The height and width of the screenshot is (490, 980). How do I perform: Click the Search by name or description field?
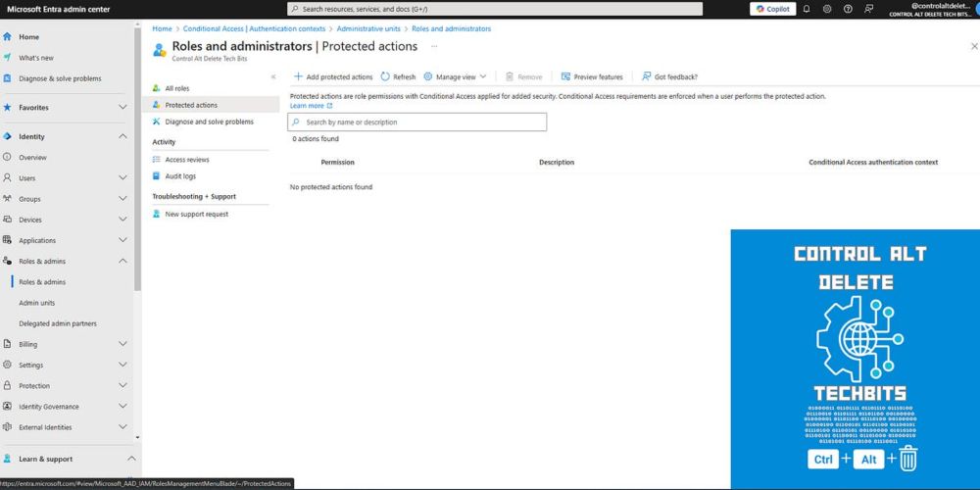click(416, 122)
